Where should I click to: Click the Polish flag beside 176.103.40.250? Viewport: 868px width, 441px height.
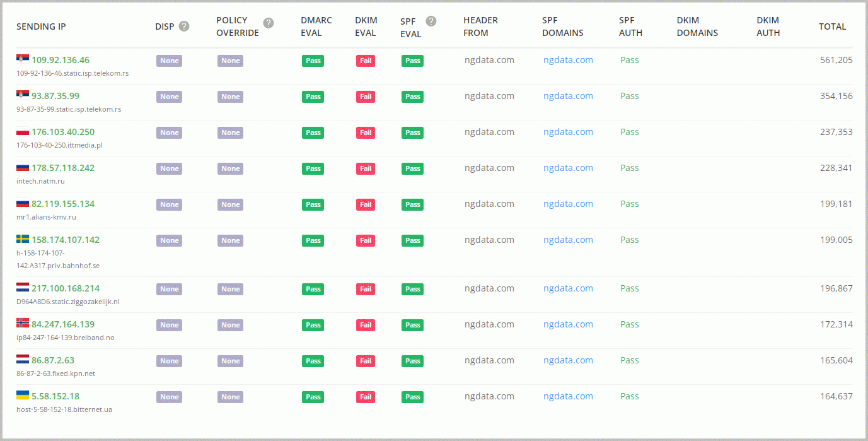coord(23,131)
